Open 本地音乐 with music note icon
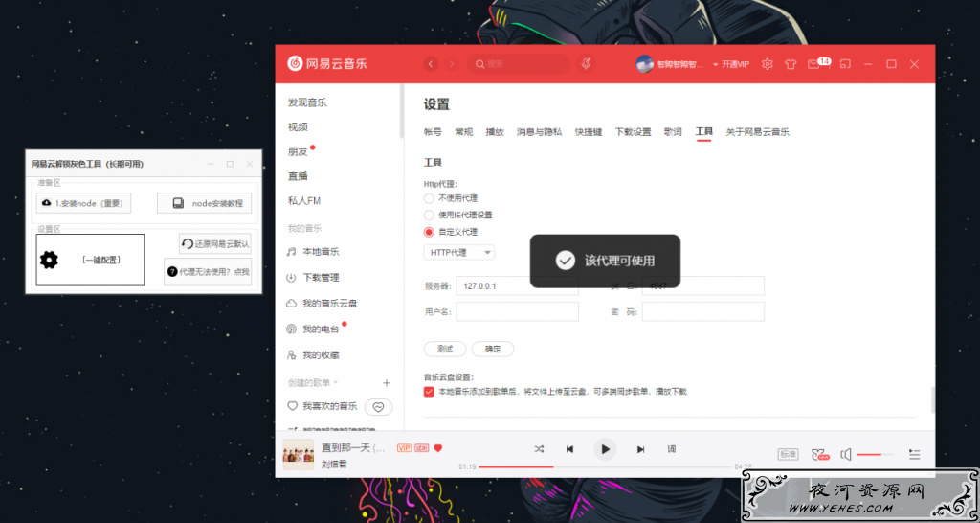 click(x=313, y=252)
